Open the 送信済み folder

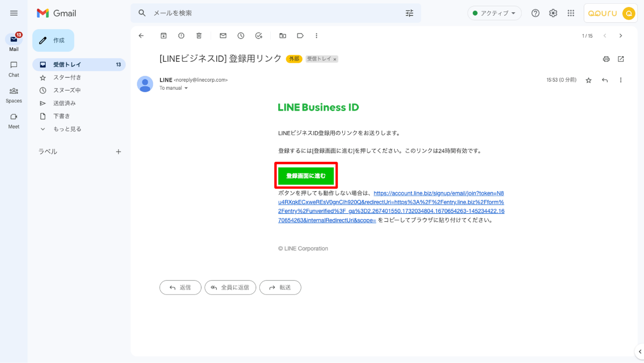point(64,103)
